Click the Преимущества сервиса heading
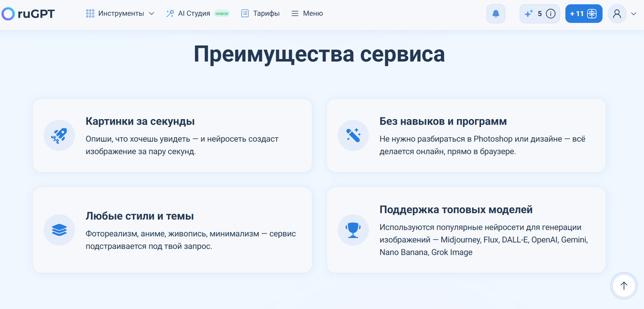Image resolution: width=644 pixels, height=309 pixels. pos(319,55)
